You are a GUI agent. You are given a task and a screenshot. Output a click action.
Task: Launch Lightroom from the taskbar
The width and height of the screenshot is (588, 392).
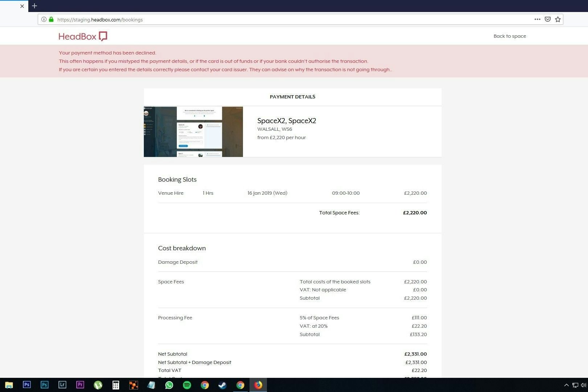(x=62, y=385)
